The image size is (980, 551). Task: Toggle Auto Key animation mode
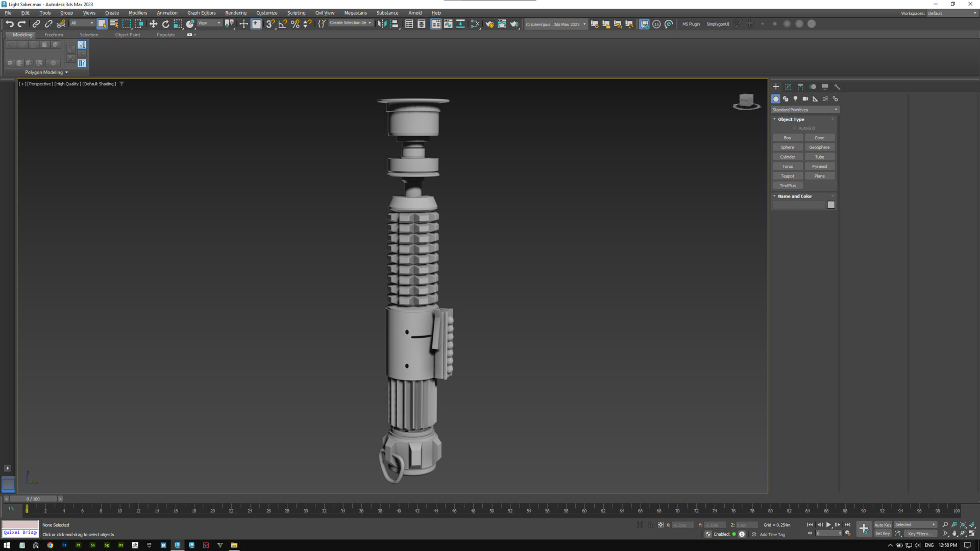(883, 524)
